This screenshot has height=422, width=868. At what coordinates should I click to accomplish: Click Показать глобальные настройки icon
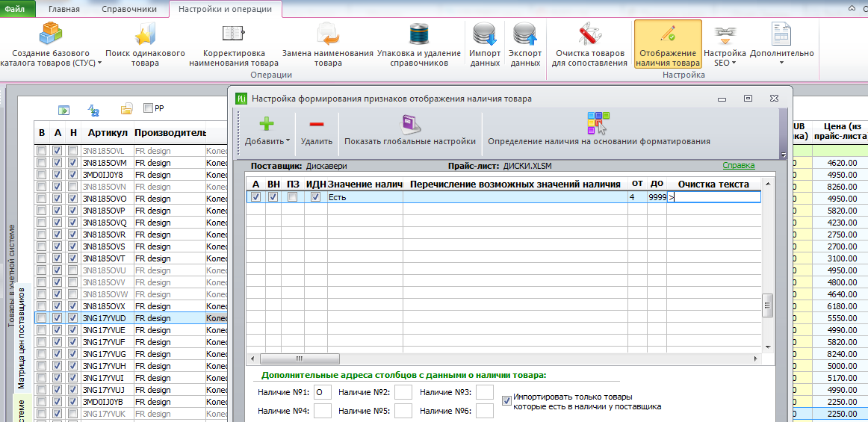(409, 123)
